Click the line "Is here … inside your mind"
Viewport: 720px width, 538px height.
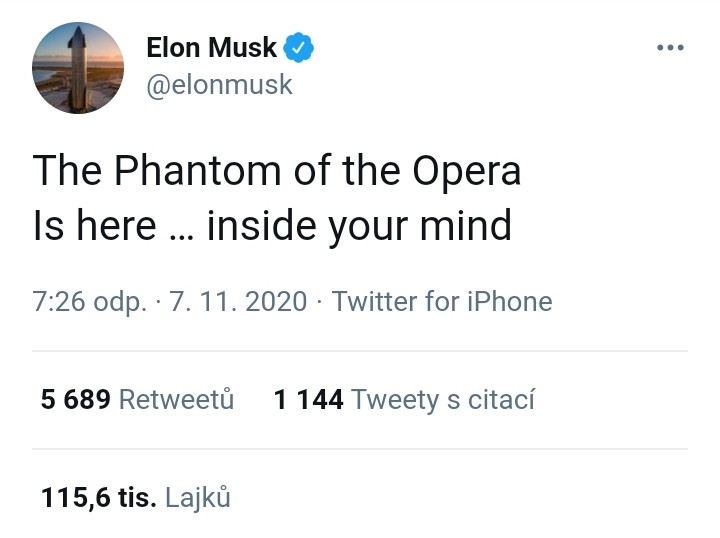(272, 225)
